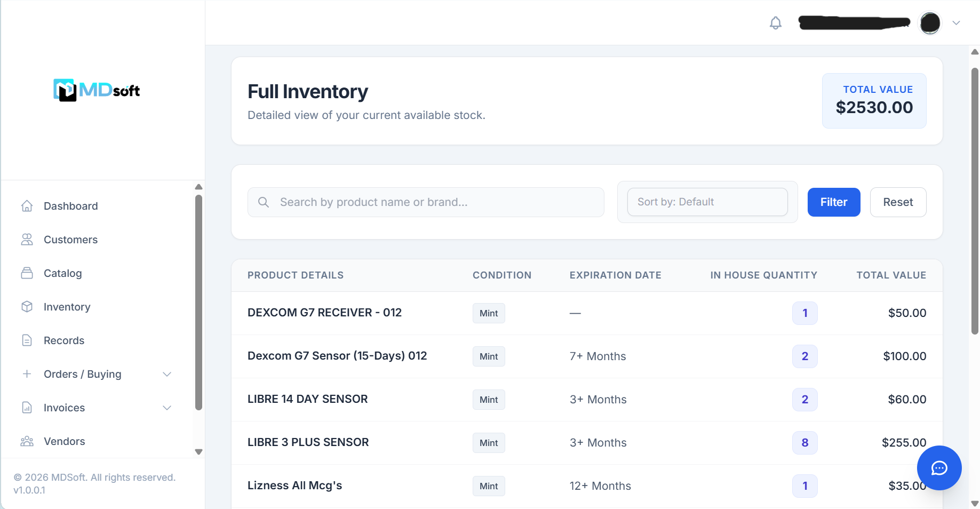Expand Orders / Buying submenu chevron
Viewport: 980px width, 509px height.
click(167, 374)
